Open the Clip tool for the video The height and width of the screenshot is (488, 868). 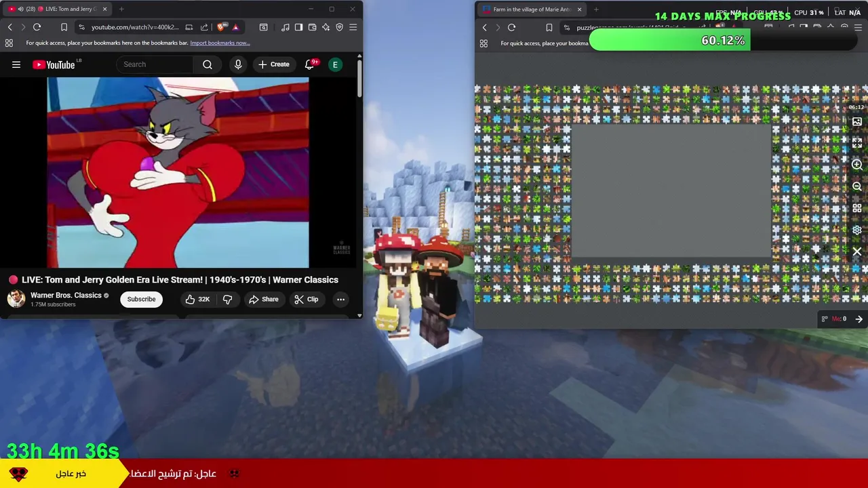[x=307, y=299]
